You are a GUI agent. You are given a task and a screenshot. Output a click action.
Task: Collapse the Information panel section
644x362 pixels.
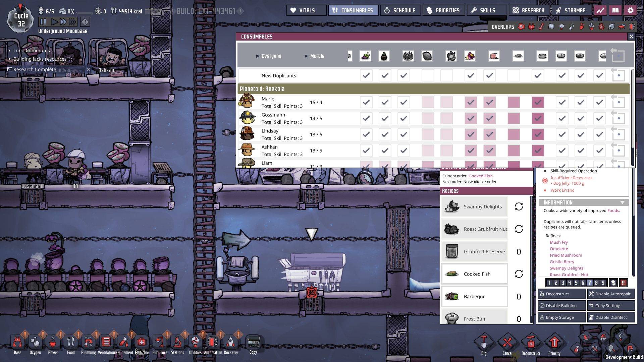[x=622, y=202]
